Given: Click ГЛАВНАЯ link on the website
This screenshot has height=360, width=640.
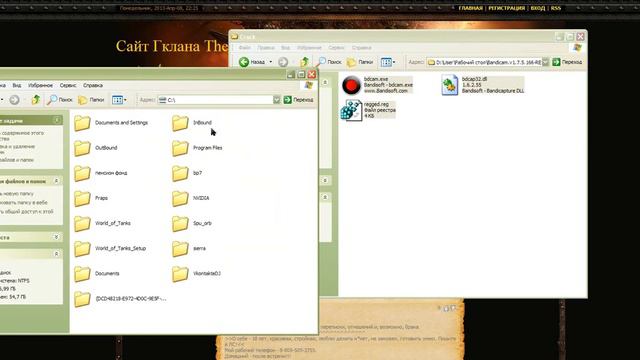Looking at the screenshot, I should [x=470, y=8].
